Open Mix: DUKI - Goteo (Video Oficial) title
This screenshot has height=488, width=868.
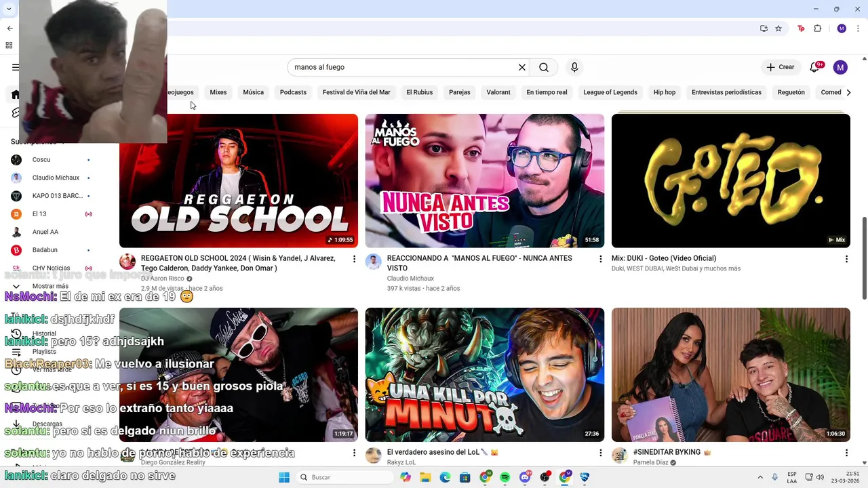(664, 258)
